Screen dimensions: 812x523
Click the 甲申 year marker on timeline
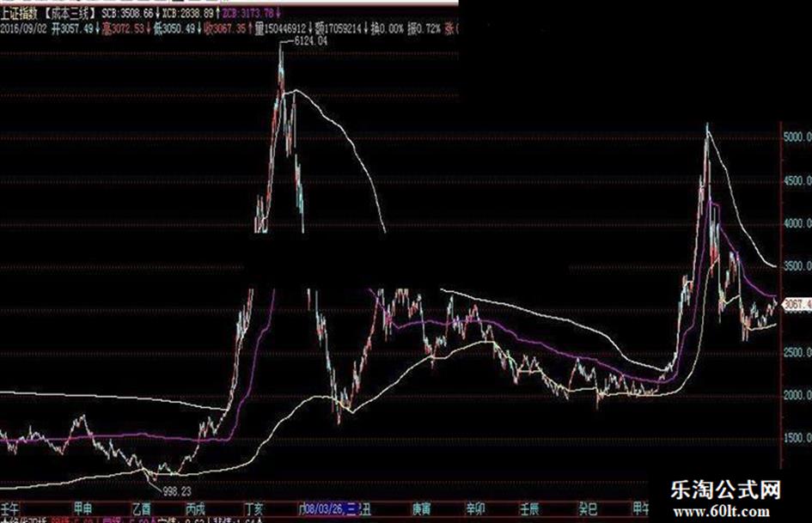pyautogui.click(x=82, y=509)
